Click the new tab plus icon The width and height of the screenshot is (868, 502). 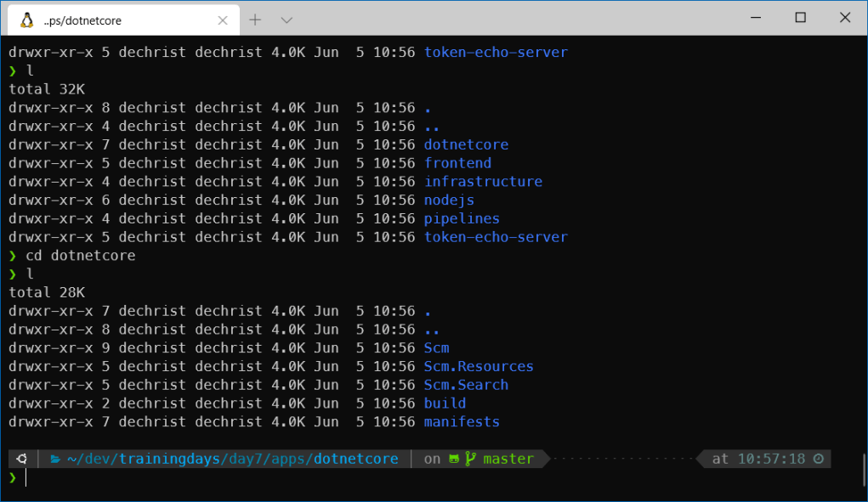(257, 19)
